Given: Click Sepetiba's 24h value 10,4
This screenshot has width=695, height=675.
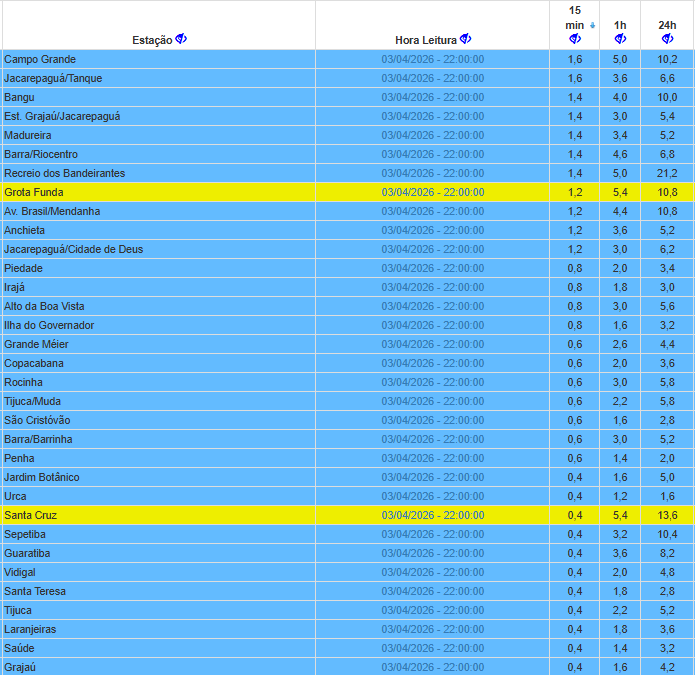Looking at the screenshot, I should click(x=667, y=535).
